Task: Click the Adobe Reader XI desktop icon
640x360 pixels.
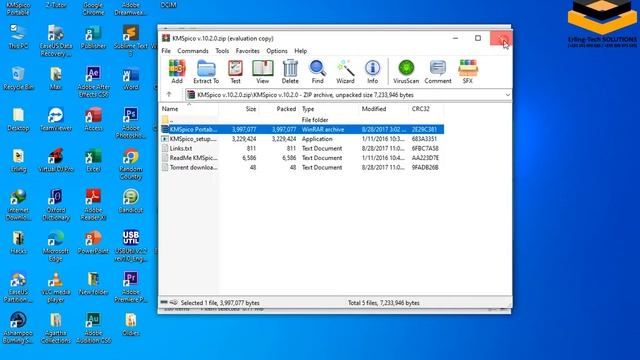Action: (x=93, y=204)
